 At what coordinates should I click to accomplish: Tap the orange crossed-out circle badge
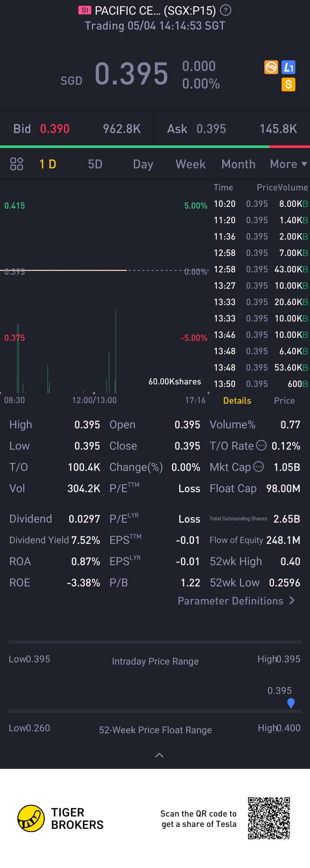click(x=271, y=67)
